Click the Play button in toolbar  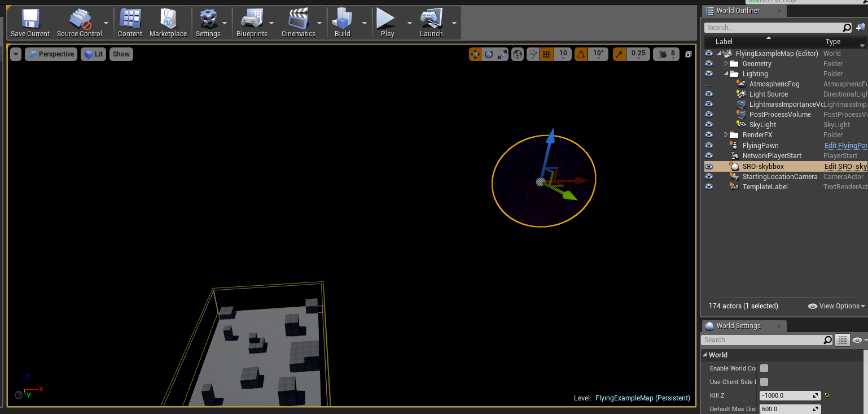pyautogui.click(x=388, y=23)
